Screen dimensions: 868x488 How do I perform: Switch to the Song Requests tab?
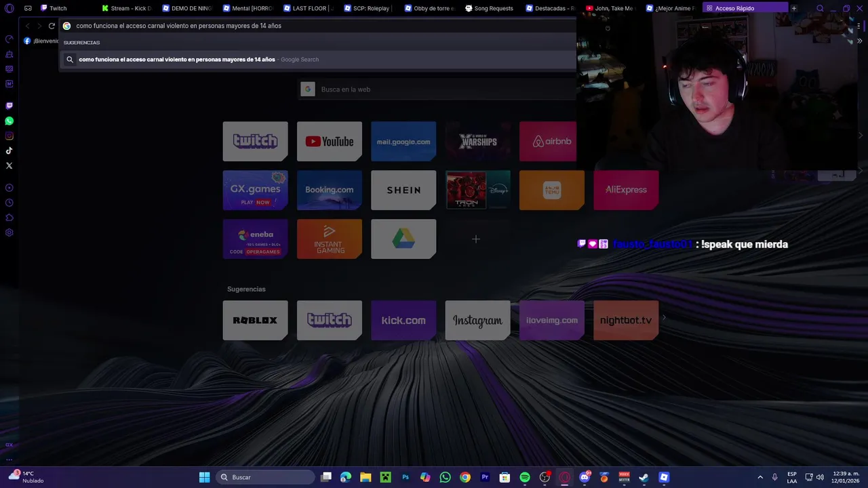[x=491, y=8]
